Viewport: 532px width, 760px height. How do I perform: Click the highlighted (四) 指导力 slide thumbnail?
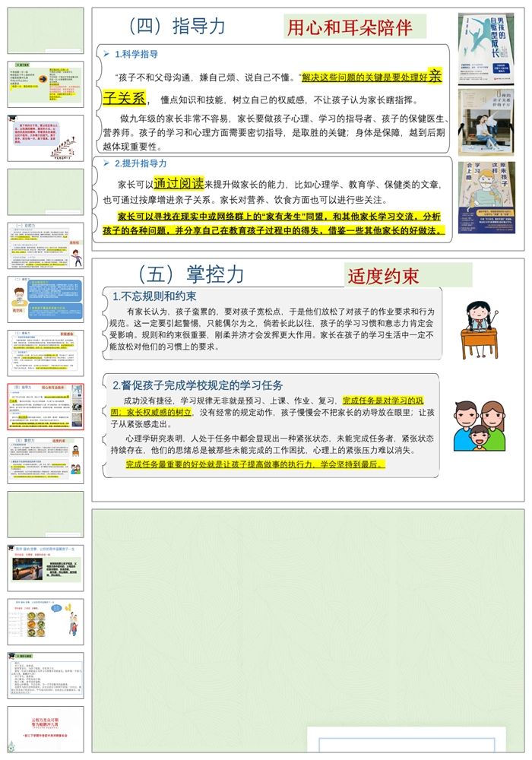click(x=46, y=407)
